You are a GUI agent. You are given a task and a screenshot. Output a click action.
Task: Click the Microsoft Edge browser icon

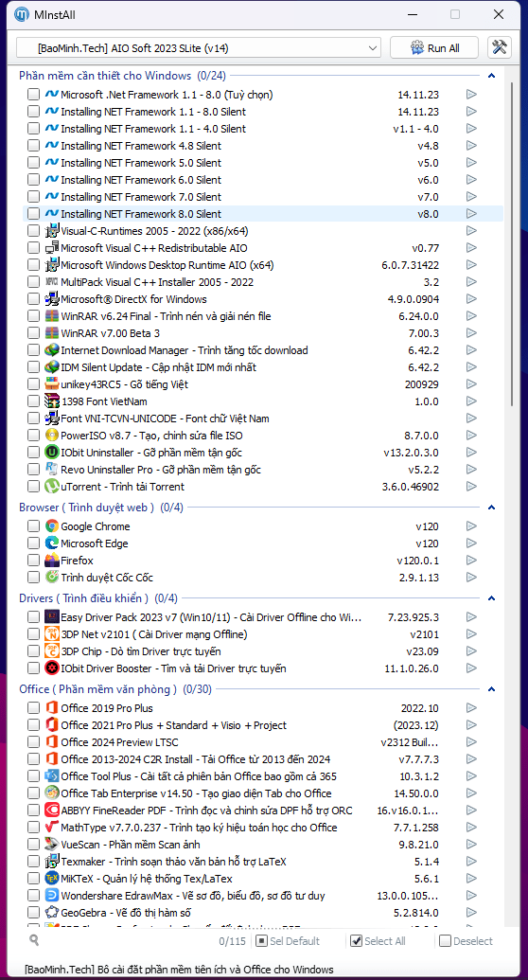[52, 543]
